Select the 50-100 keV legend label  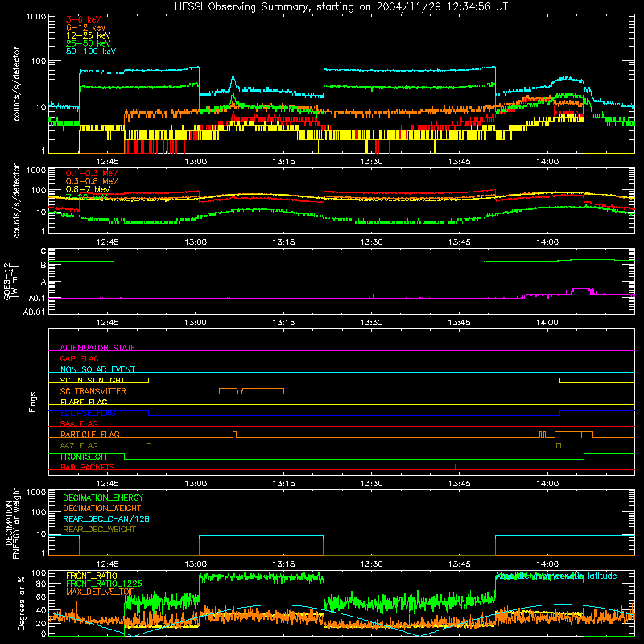[x=91, y=52]
